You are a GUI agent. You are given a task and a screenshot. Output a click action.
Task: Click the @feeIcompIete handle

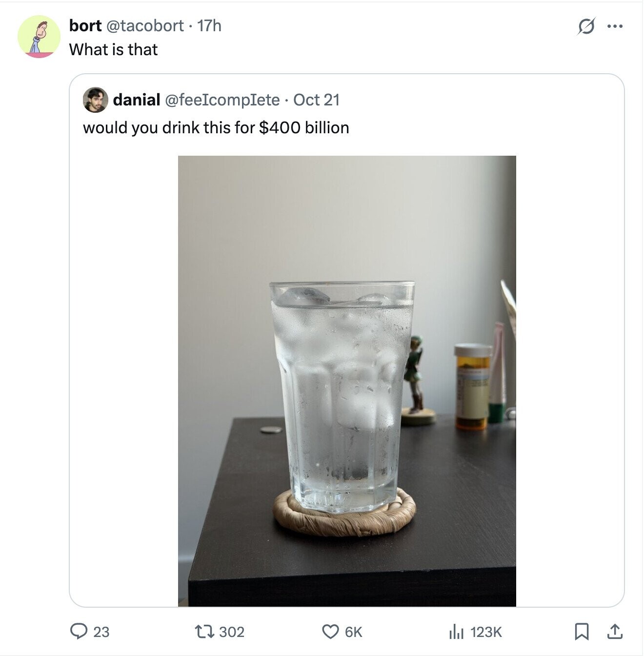pos(222,100)
